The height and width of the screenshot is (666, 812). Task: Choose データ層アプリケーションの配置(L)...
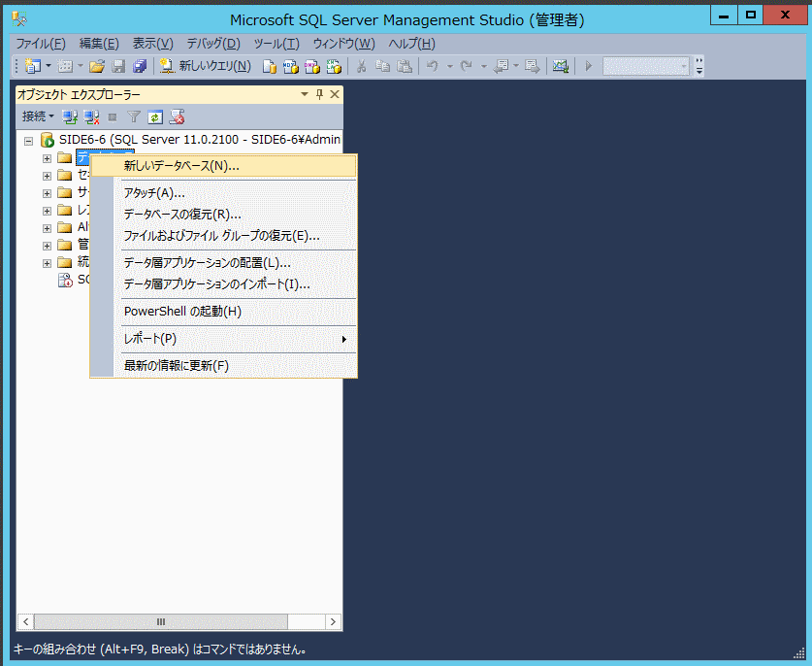(224, 263)
